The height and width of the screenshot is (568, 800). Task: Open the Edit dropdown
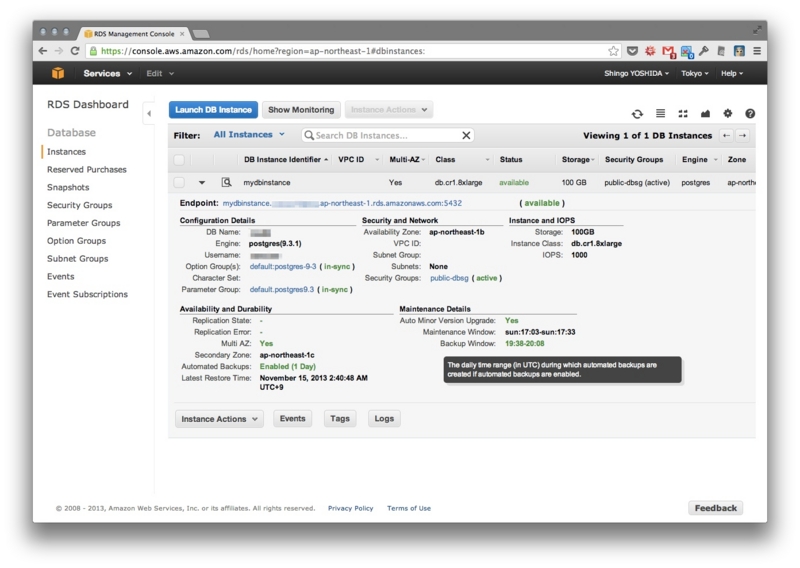160,73
